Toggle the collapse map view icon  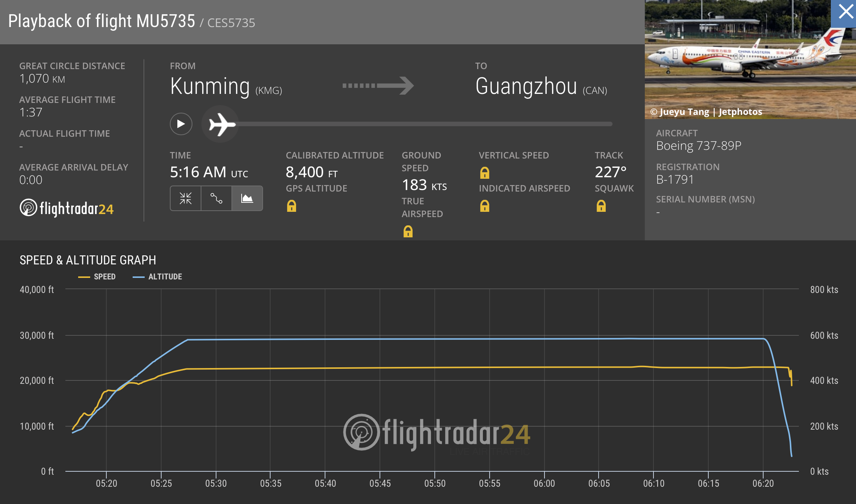[x=186, y=198]
